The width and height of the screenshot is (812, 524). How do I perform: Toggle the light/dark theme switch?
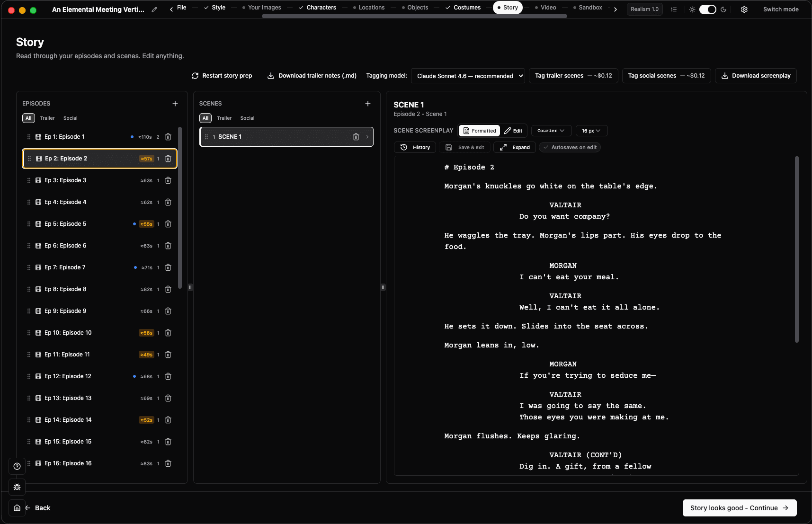708,9
